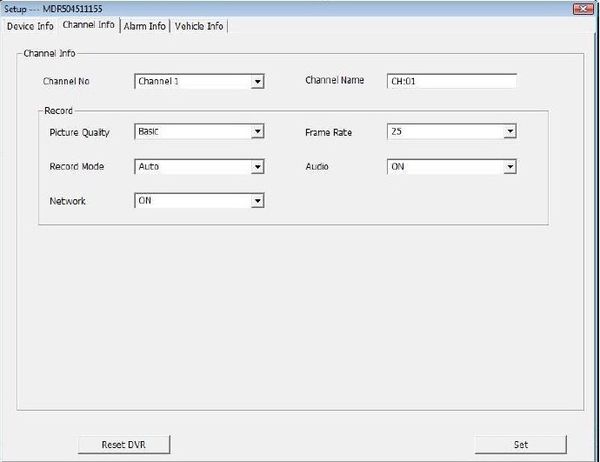Image resolution: width=600 pixels, height=462 pixels.
Task: Click the Record group box heading
Action: point(58,110)
